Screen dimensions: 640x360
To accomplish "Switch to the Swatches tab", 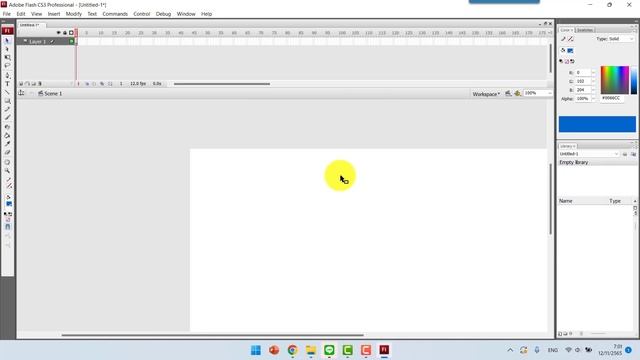I will click(585, 30).
